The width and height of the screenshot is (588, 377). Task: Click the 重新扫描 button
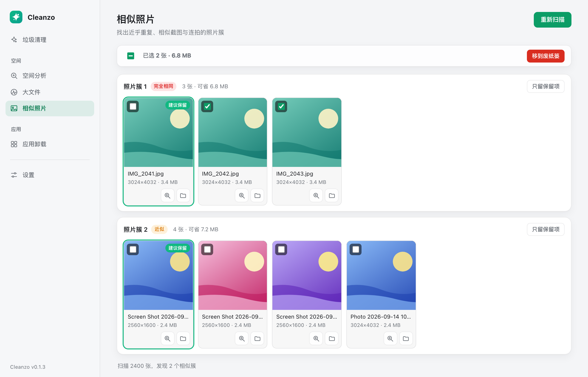pos(552,20)
